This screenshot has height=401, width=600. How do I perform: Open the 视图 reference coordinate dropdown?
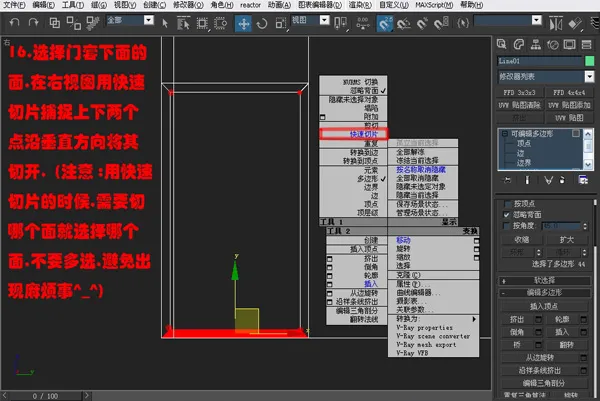(x=310, y=20)
